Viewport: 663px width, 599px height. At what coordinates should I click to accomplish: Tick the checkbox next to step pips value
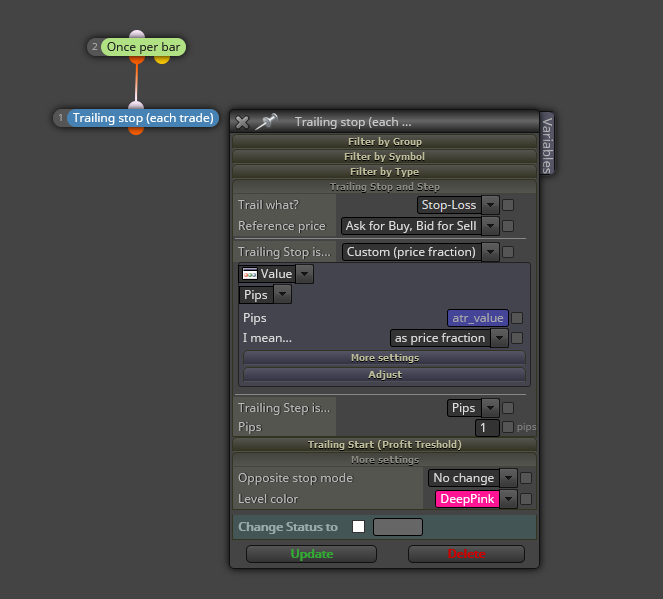point(508,427)
